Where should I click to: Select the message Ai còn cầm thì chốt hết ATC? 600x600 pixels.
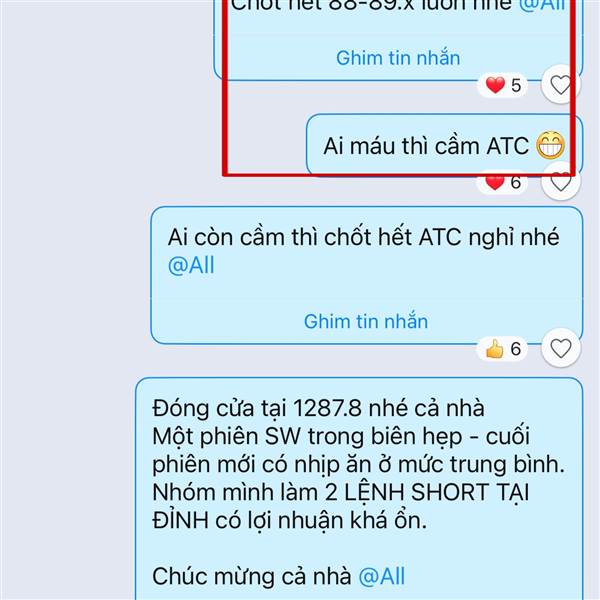tap(367, 275)
